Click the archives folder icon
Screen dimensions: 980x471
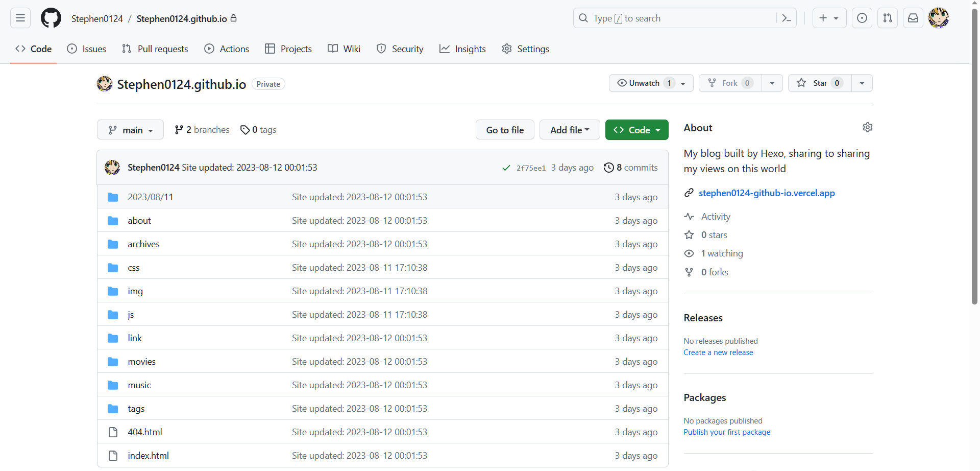(x=113, y=244)
